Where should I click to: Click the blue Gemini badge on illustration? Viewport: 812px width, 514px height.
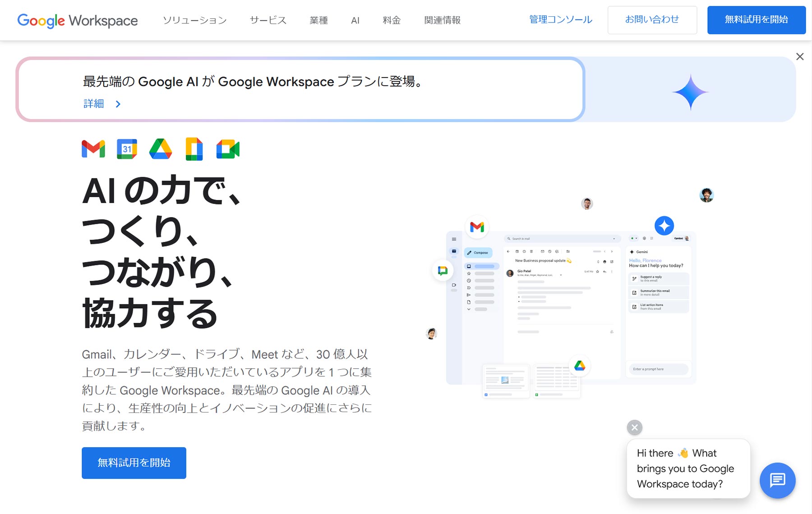click(664, 226)
